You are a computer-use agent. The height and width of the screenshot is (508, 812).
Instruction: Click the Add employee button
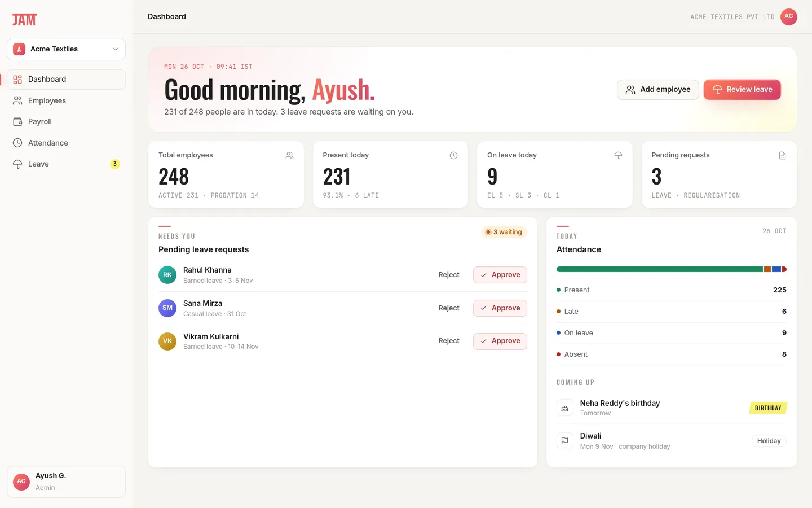click(657, 90)
